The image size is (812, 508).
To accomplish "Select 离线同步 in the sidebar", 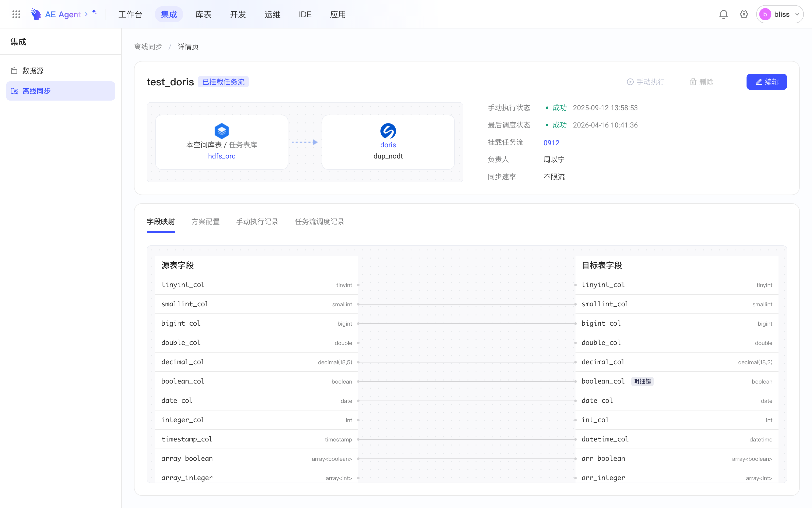I will (60, 91).
